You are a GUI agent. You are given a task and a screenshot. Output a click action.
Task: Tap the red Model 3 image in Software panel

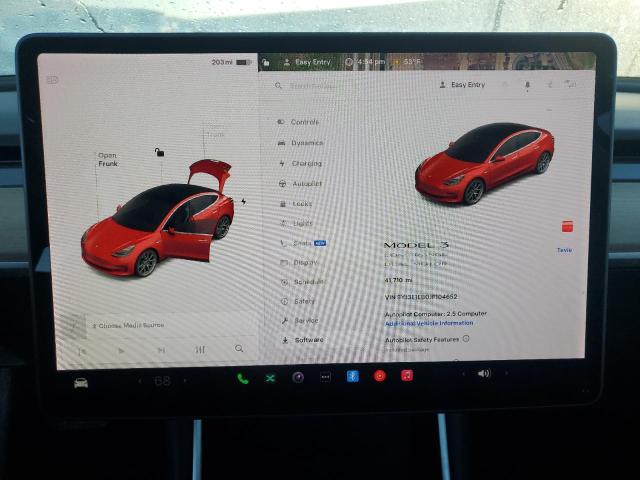tap(484, 163)
